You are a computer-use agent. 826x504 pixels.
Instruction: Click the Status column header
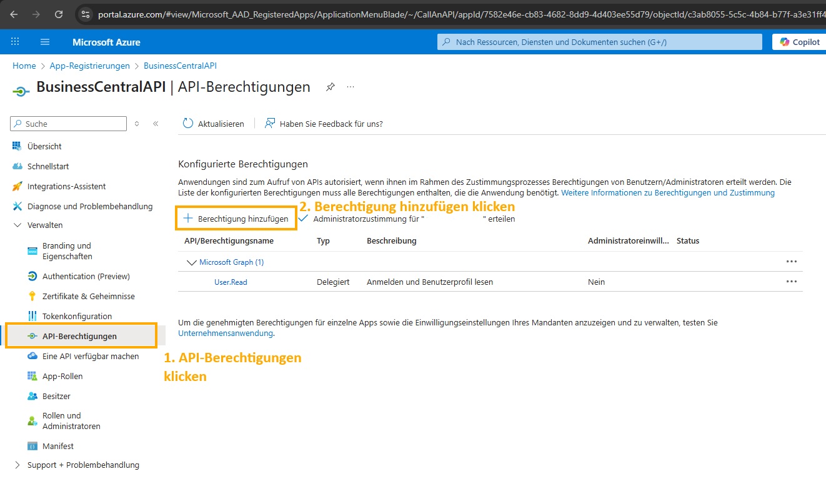(x=688, y=240)
